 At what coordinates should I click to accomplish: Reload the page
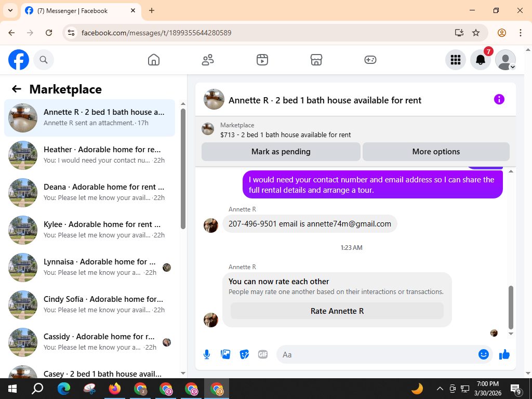coord(49,33)
